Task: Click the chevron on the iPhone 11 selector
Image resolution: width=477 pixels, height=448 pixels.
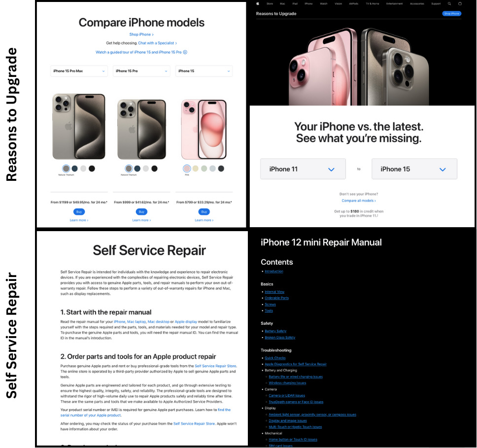Action: tap(331, 169)
